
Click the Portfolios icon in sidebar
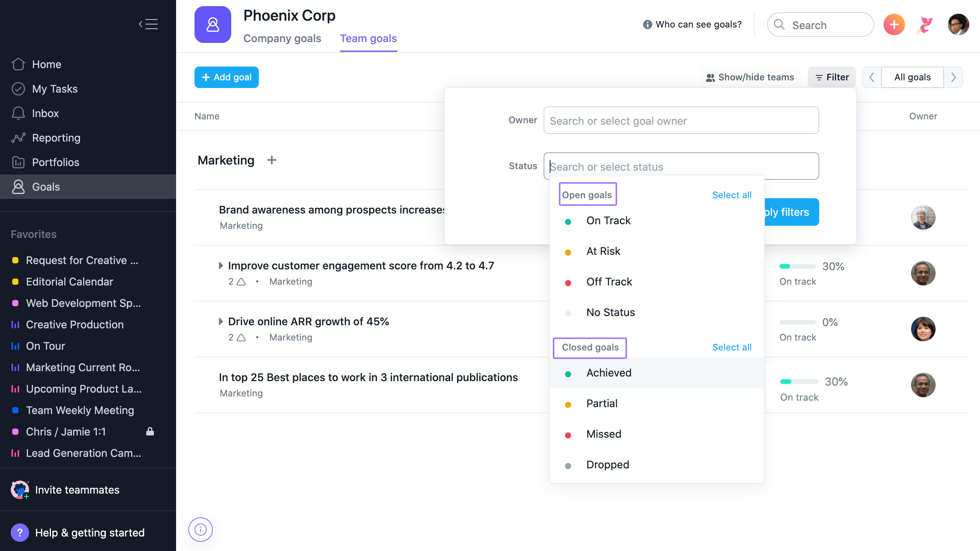[18, 162]
